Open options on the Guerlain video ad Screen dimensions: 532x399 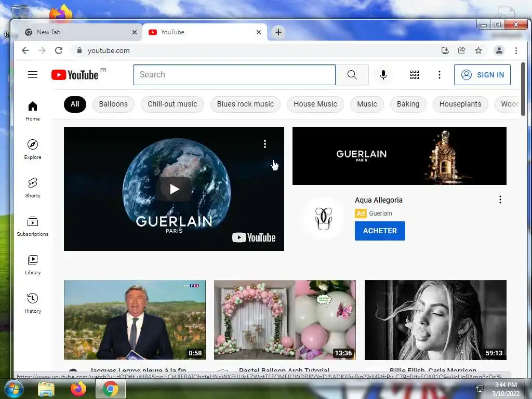[265, 144]
